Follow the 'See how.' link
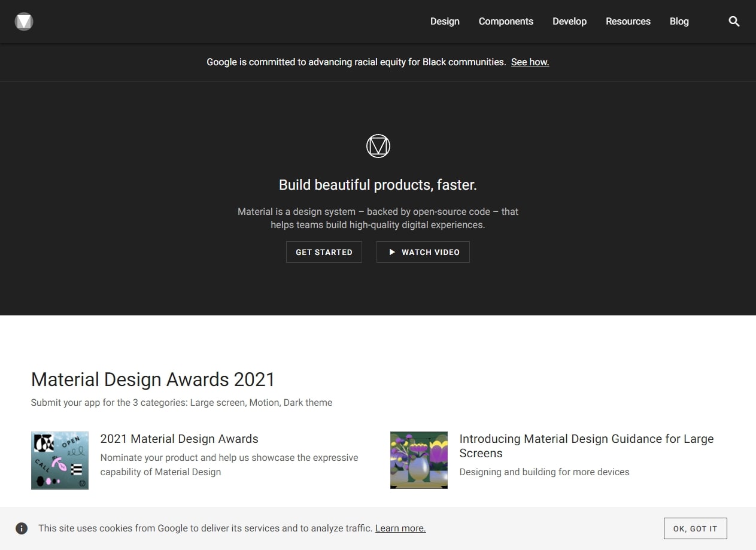The height and width of the screenshot is (550, 756). (530, 62)
